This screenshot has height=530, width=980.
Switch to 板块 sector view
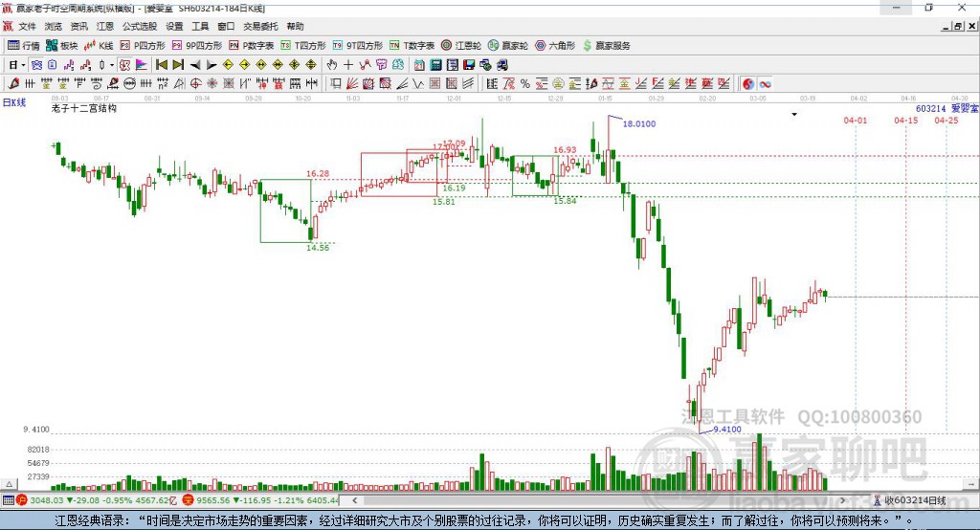click(62, 46)
